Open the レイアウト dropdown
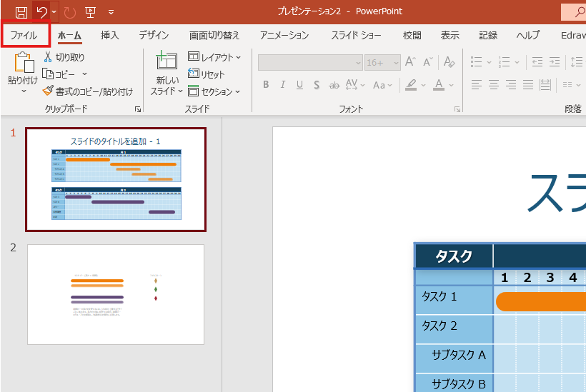This screenshot has width=586, height=392. coord(214,57)
